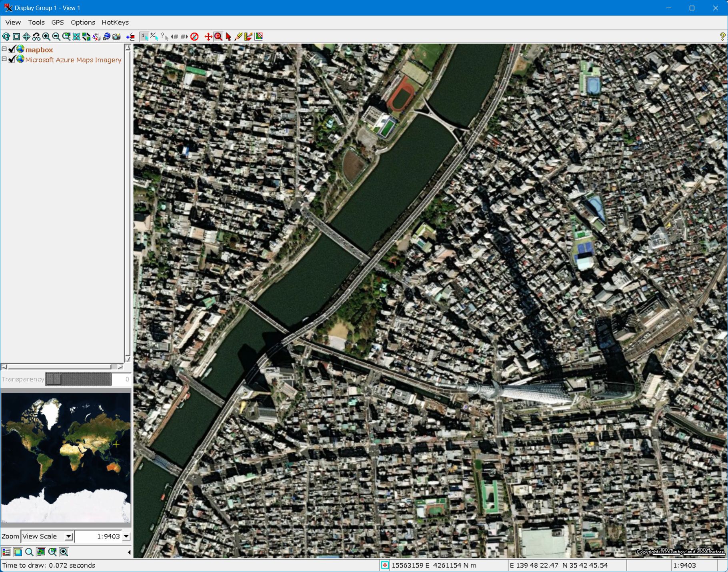Click the red circle cancel drawing icon

(194, 37)
